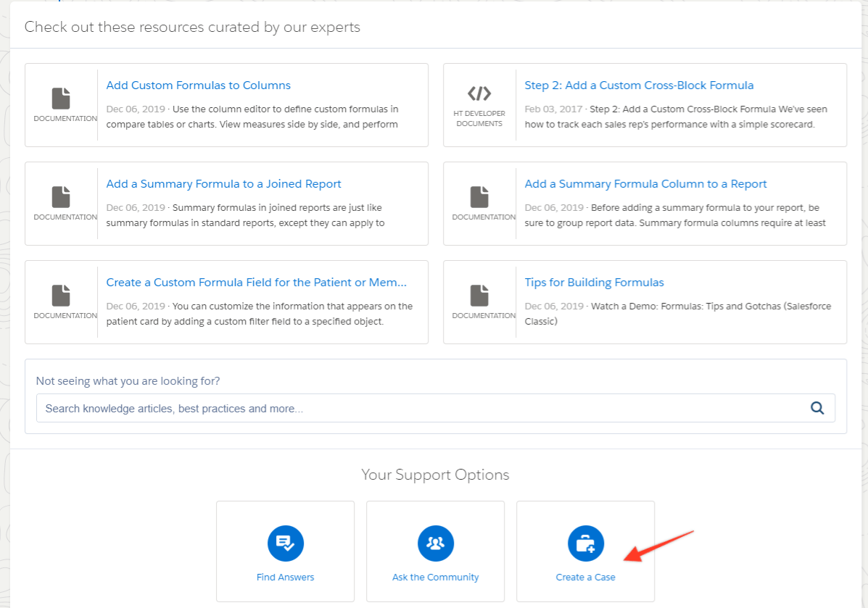The height and width of the screenshot is (608, 868).
Task: Open the Add Custom Formulas to Columns article
Action: tap(198, 85)
